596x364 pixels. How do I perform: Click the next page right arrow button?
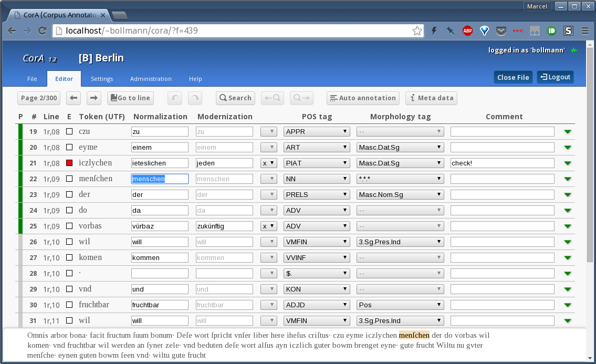(x=93, y=98)
